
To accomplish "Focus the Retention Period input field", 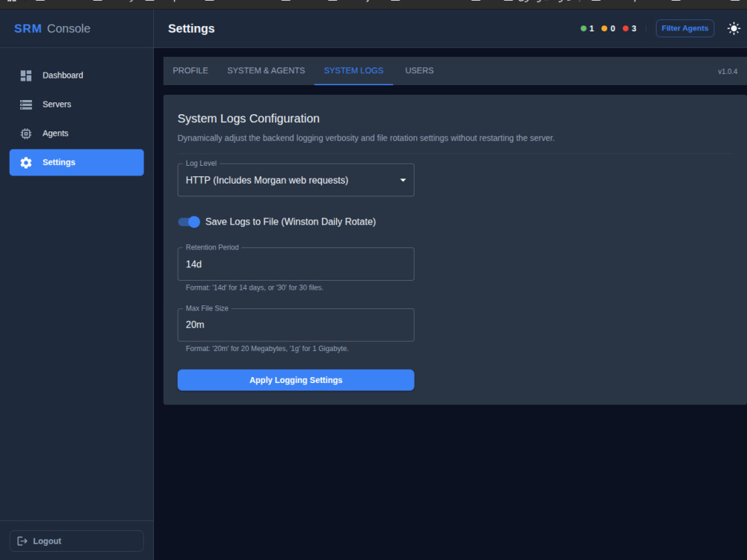I will (x=296, y=264).
